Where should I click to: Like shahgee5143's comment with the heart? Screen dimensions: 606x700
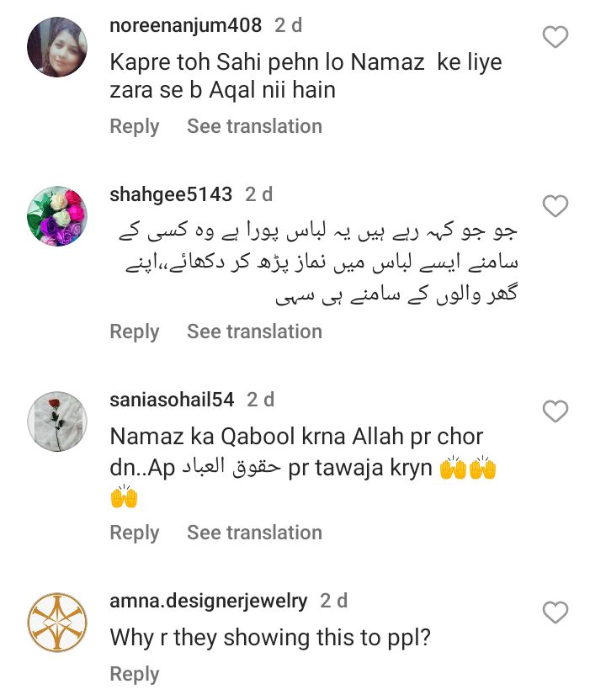tap(555, 206)
